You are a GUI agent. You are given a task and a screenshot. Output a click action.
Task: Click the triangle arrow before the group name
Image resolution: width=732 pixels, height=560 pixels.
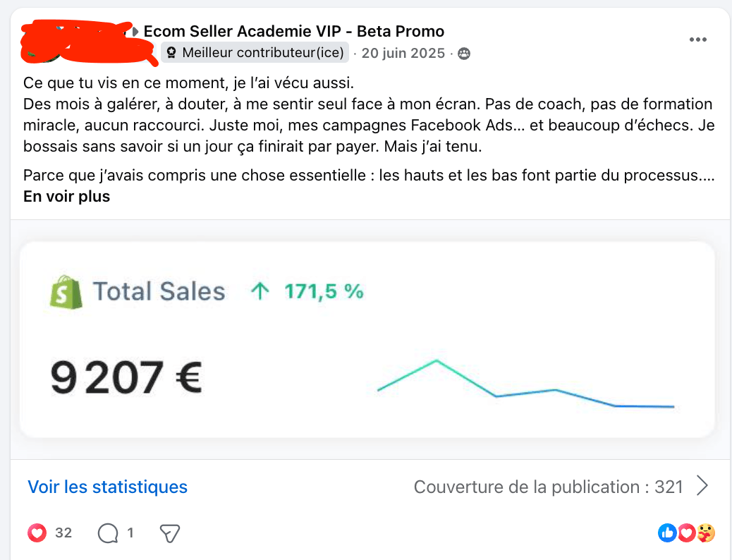point(135,32)
